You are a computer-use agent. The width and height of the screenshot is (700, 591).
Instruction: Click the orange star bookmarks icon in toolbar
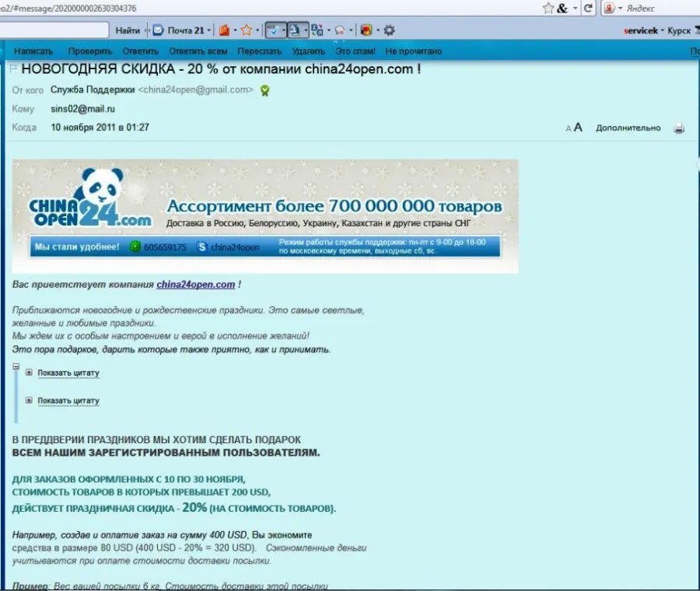[x=247, y=30]
